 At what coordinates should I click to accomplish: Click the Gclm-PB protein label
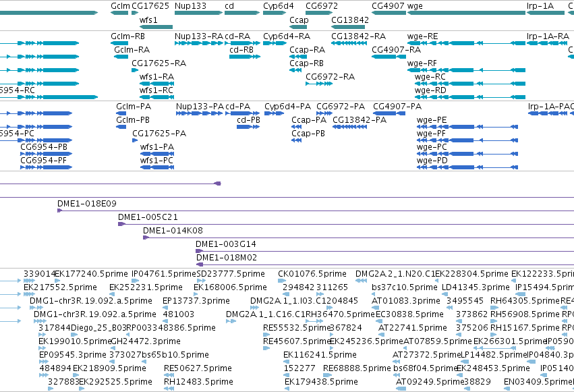click(x=132, y=120)
